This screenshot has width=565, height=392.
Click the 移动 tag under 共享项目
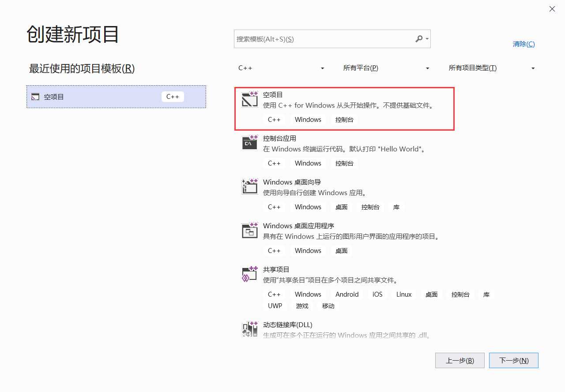pos(328,306)
